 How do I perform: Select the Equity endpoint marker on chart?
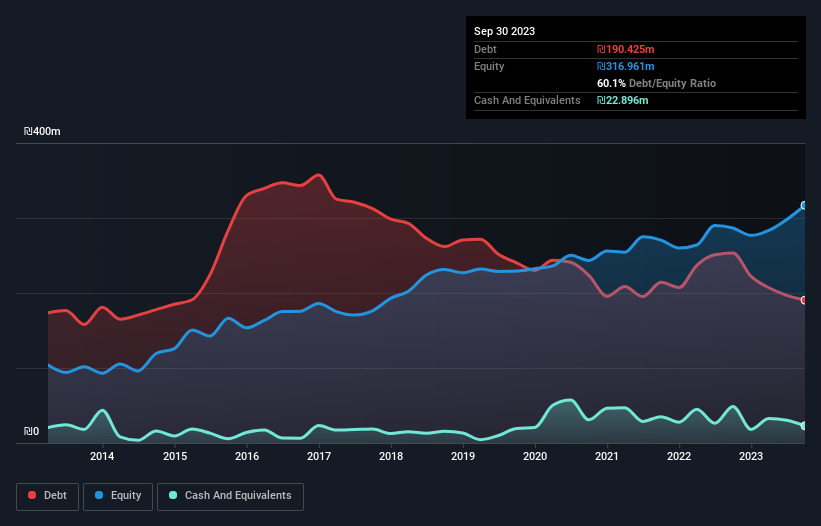tap(804, 205)
